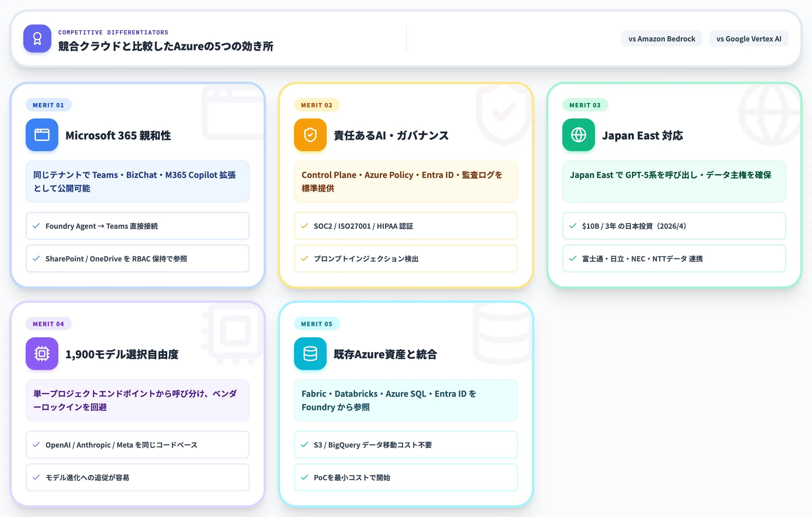Click the text プロンプトインジェクション検出

click(x=366, y=259)
